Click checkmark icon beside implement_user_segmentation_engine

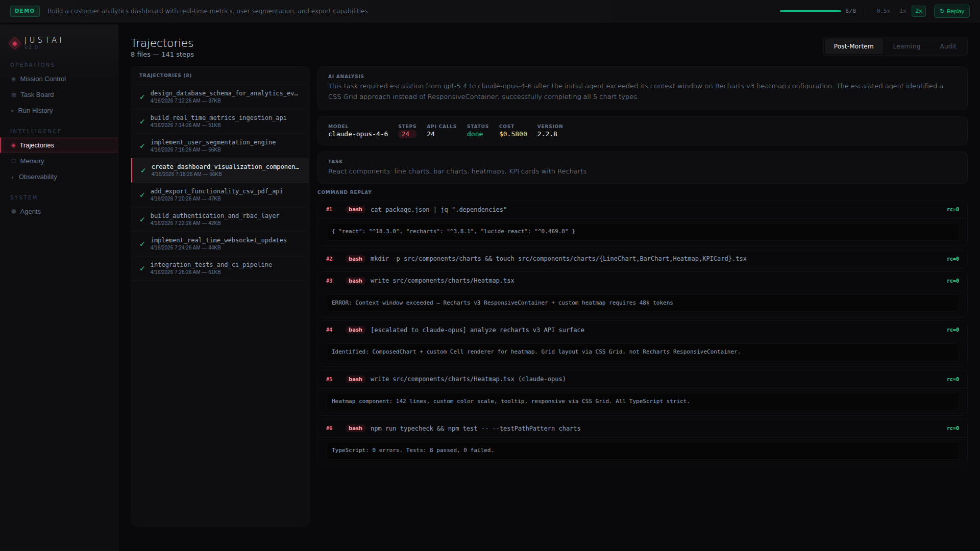(x=142, y=146)
